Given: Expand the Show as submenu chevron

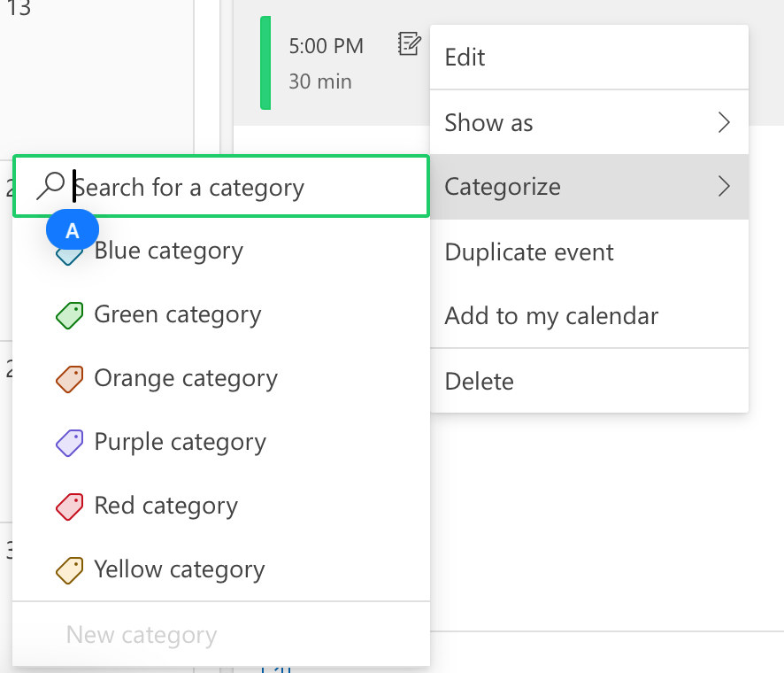Looking at the screenshot, I should [x=725, y=122].
